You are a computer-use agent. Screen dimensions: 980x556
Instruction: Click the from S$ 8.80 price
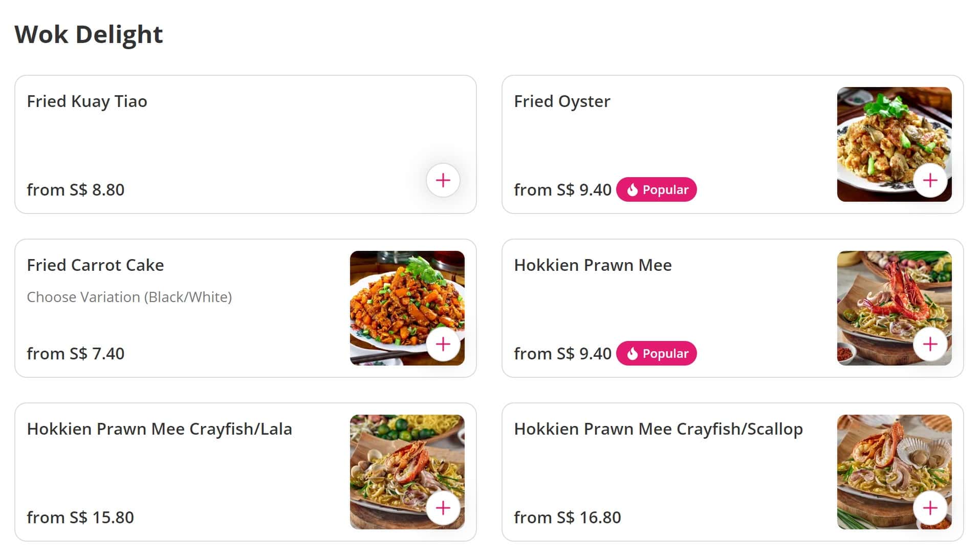(x=76, y=190)
